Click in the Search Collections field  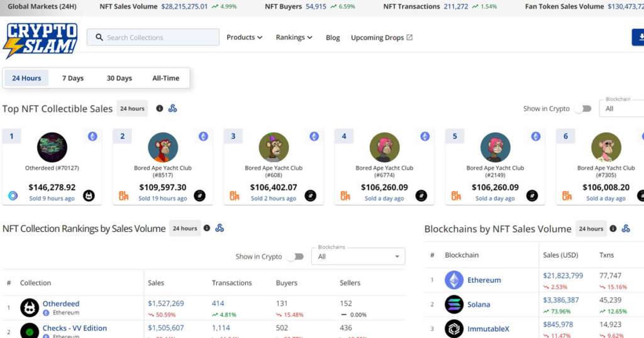[153, 37]
